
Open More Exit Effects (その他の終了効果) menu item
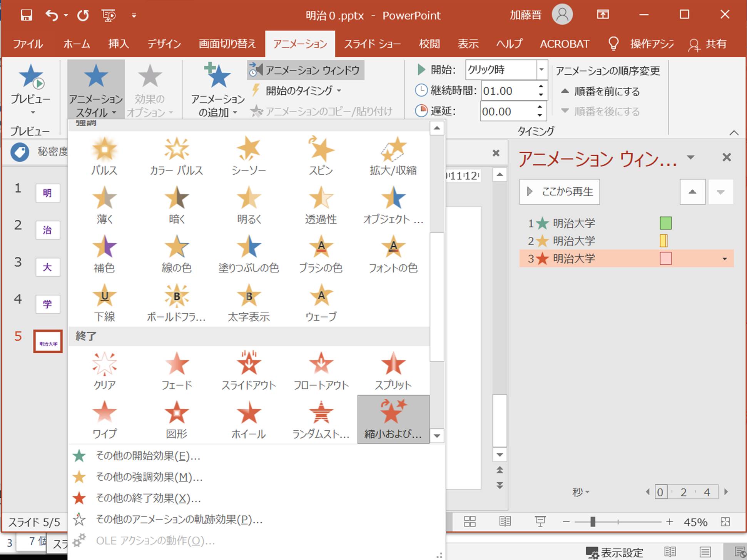[148, 498]
